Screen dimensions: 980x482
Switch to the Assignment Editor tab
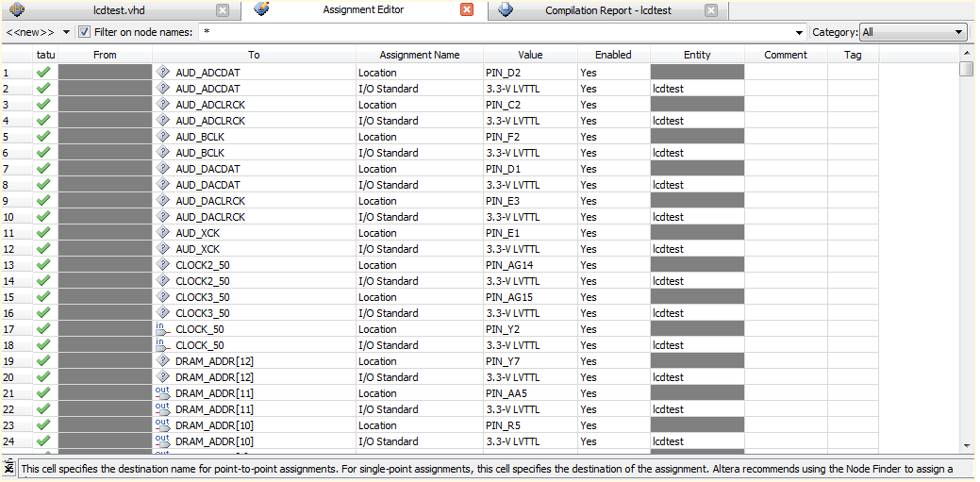[363, 10]
